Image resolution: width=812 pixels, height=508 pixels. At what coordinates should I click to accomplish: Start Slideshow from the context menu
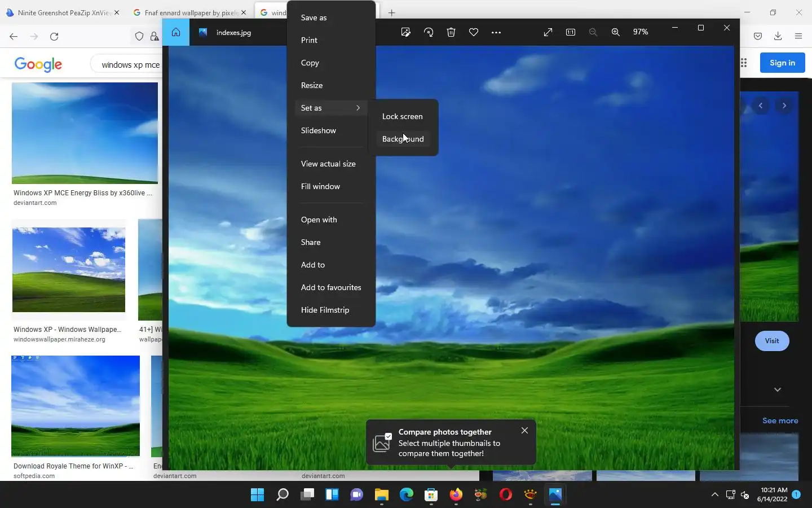click(331, 130)
